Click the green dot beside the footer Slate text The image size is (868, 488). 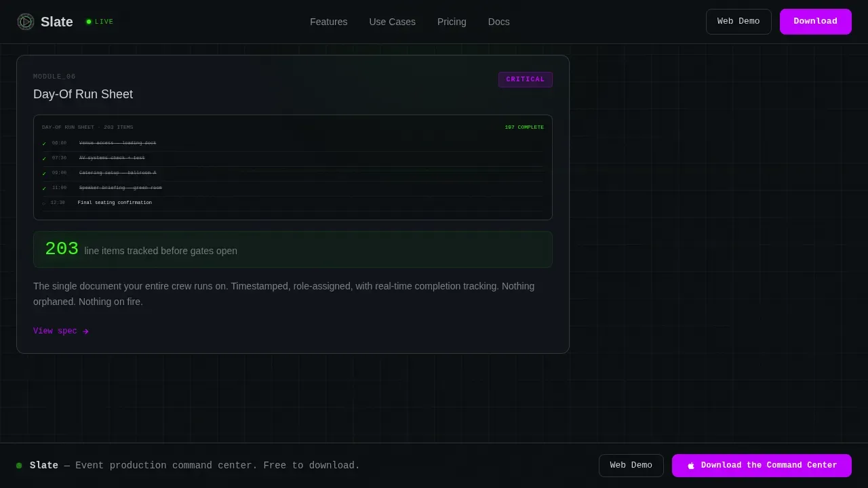pos(19,466)
